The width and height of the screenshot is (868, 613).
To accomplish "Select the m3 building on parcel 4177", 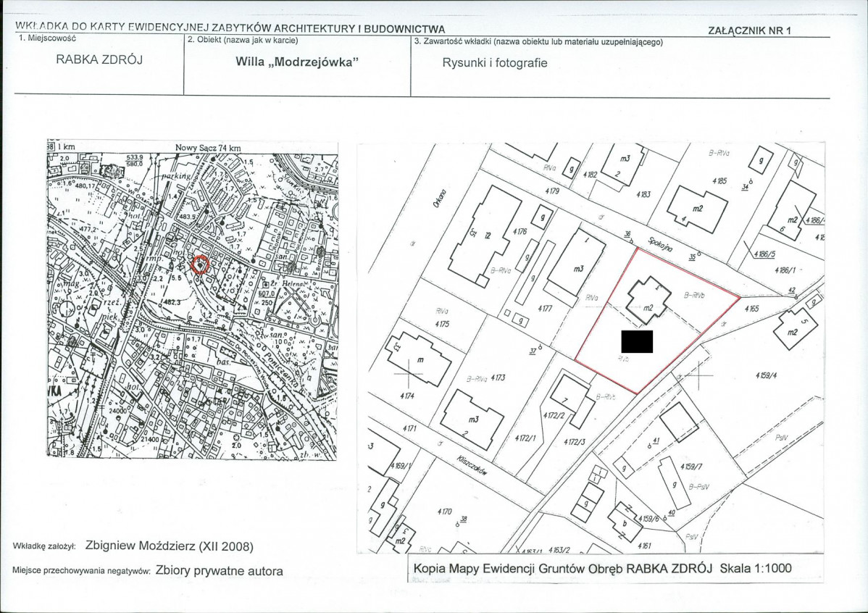I will [577, 265].
